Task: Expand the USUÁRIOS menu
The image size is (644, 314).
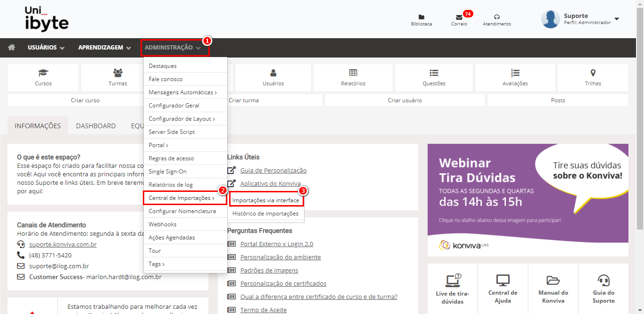Action: point(46,48)
